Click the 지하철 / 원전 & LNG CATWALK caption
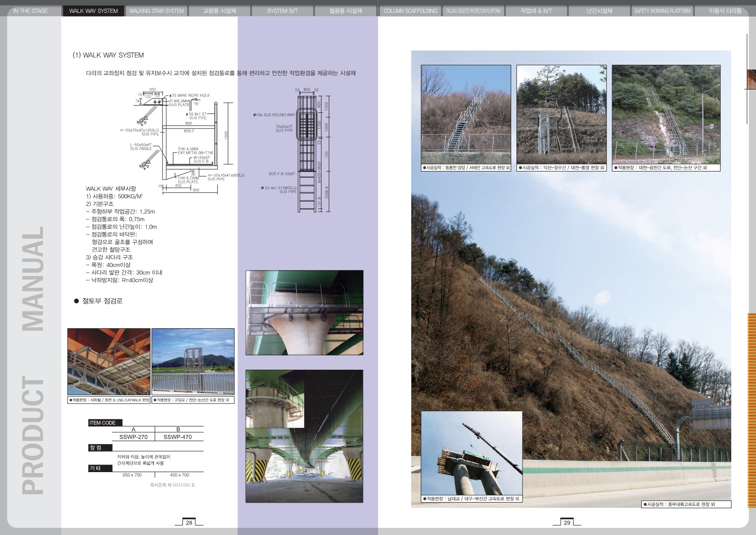The width and height of the screenshot is (756, 535). point(109,400)
